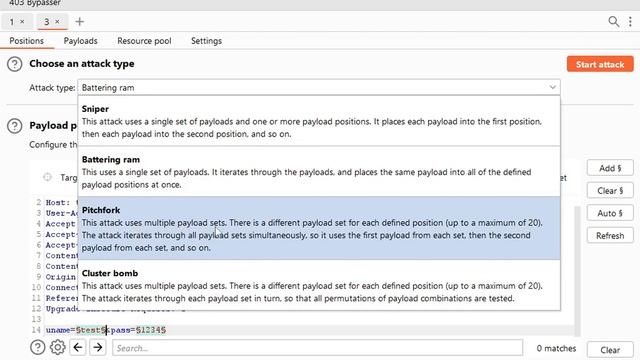Click the Origin header line
This screenshot has width=640, height=360.
click(61, 277)
